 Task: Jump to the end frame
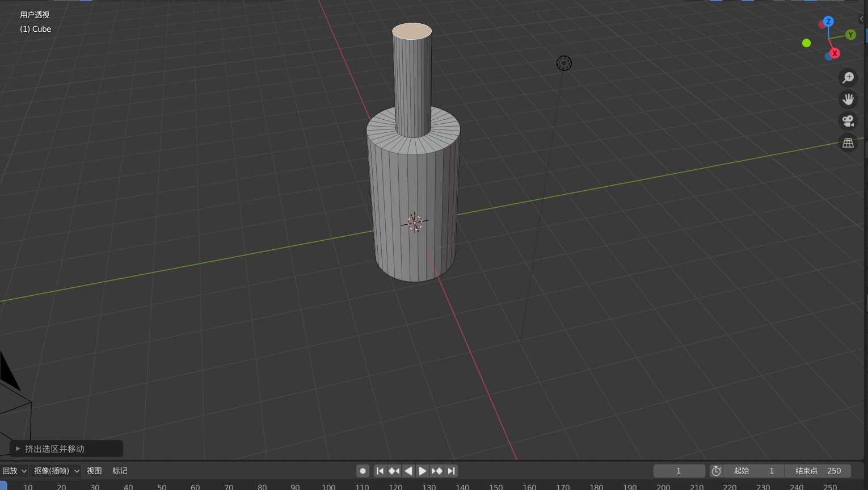pos(451,471)
